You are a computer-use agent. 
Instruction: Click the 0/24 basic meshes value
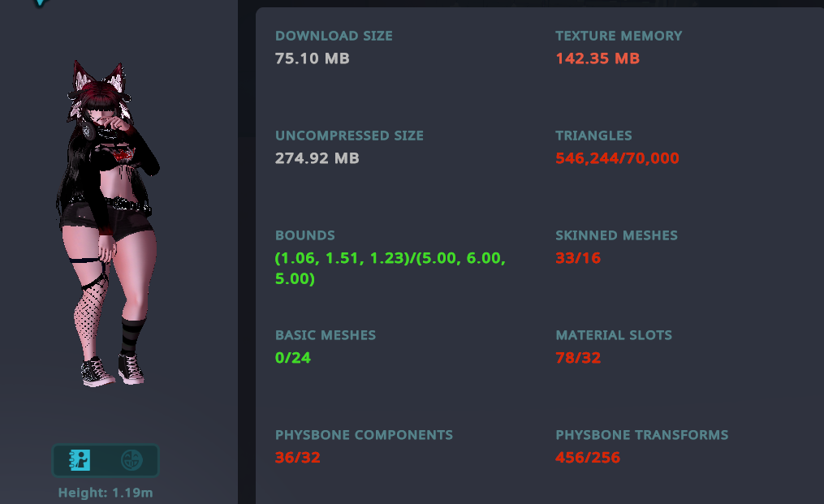(293, 358)
